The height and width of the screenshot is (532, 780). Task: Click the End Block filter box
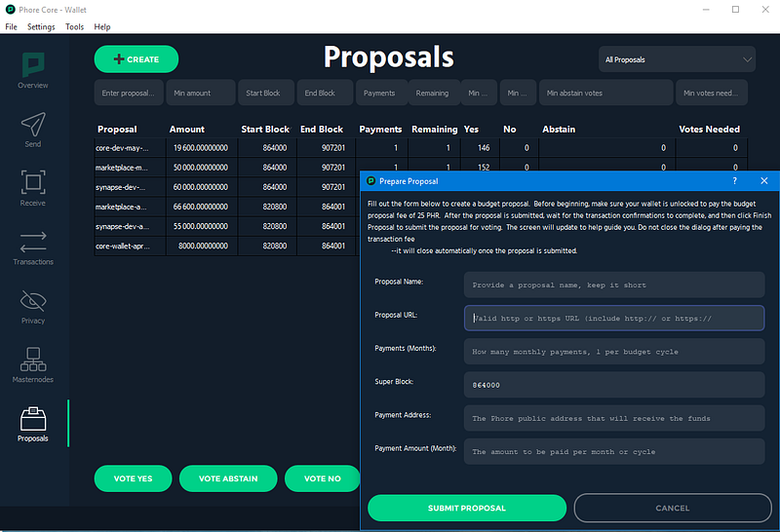(x=325, y=93)
